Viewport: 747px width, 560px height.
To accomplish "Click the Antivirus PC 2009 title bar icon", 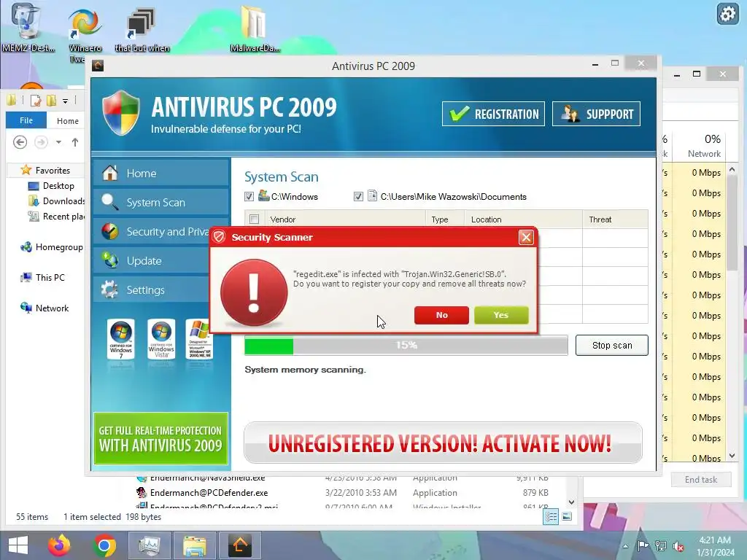I will 98,66.
